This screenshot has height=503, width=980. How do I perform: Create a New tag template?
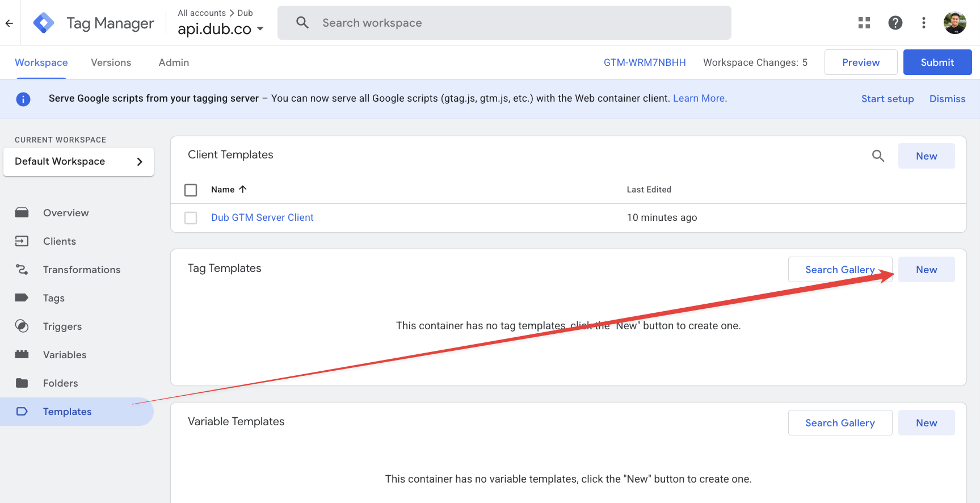click(x=927, y=270)
